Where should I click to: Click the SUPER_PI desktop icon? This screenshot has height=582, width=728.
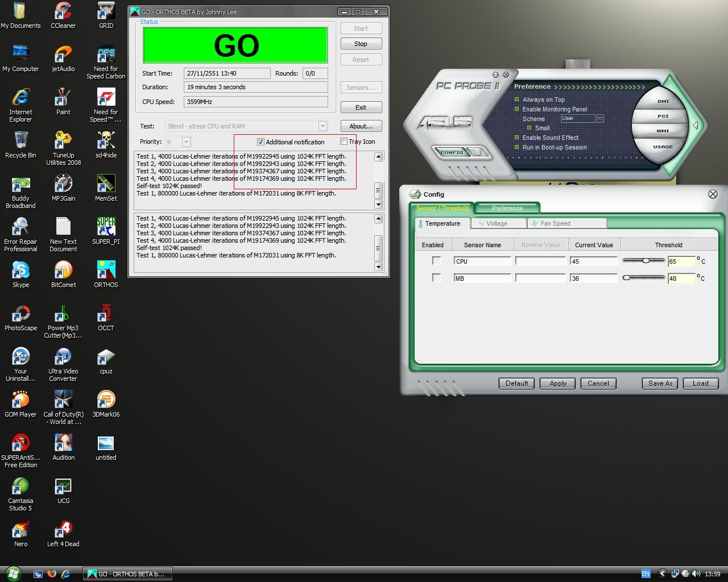(106, 231)
